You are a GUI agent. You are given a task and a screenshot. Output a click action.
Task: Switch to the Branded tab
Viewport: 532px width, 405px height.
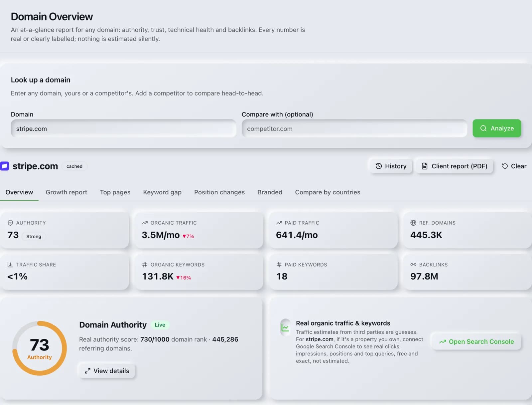coord(270,192)
